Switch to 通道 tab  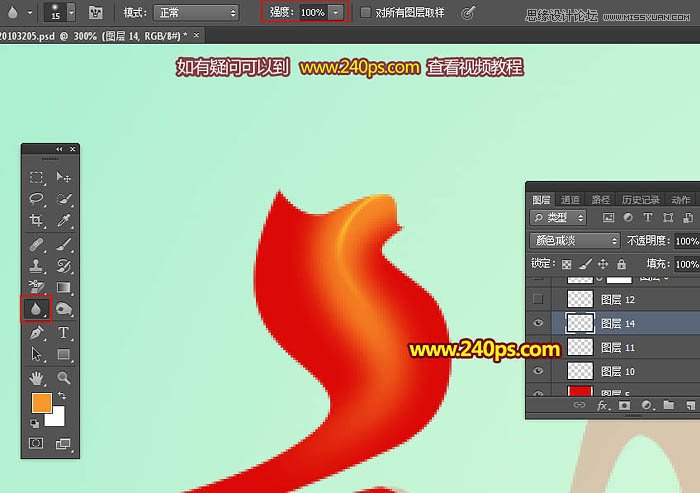coord(570,200)
